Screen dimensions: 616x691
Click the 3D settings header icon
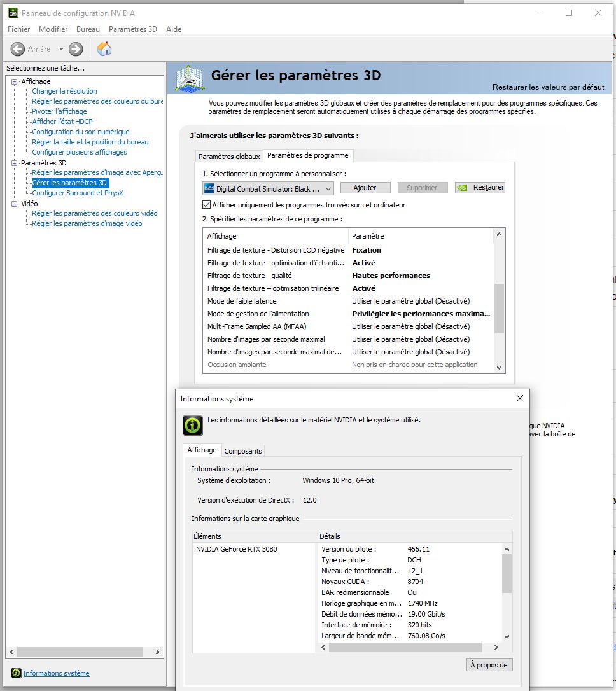click(x=190, y=78)
